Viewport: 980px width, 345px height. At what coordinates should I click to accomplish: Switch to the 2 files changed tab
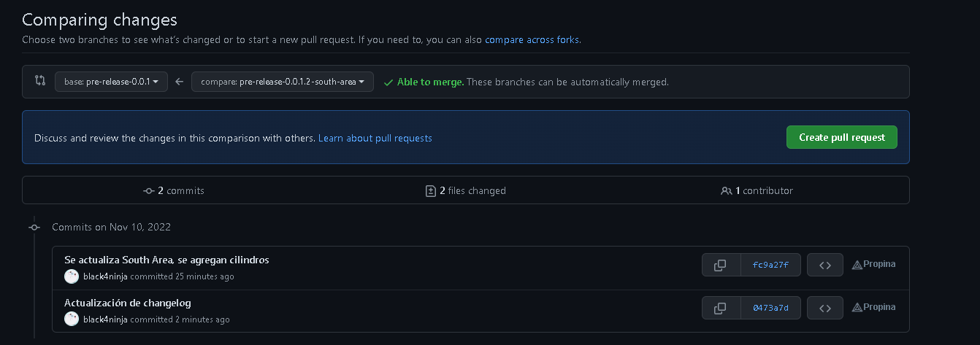click(x=466, y=190)
